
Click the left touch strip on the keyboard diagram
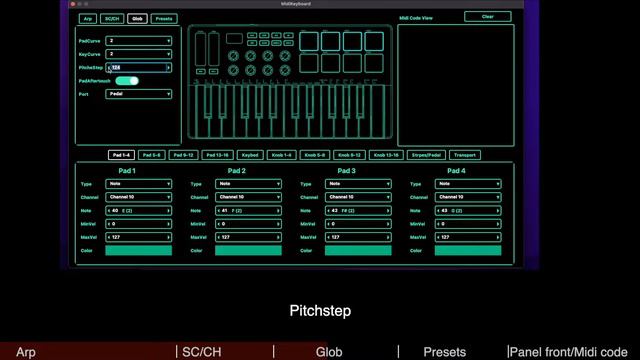tap(200, 49)
